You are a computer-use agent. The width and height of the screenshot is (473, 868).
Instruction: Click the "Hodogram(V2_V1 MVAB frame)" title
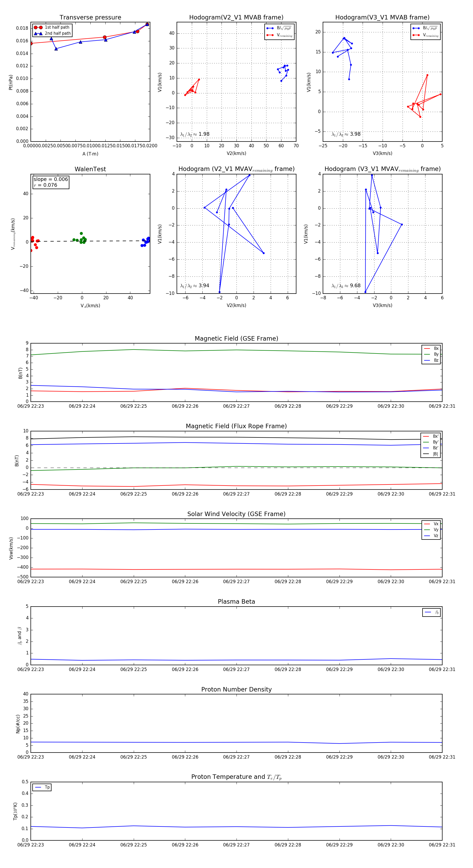[236, 18]
